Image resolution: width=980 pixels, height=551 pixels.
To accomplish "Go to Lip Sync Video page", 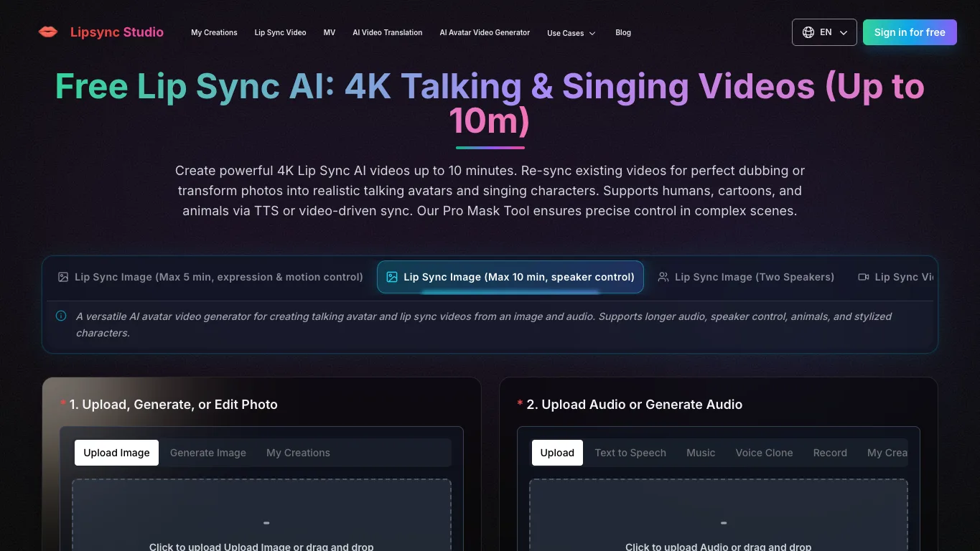I will tap(280, 32).
